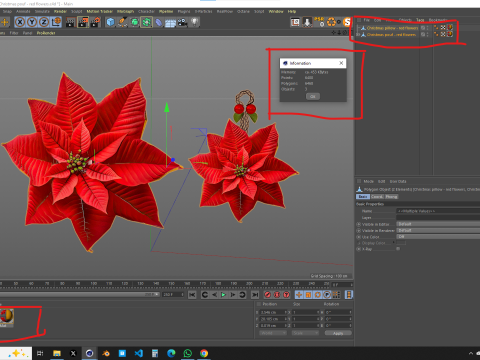This screenshot has height=360, width=480.
Task: Click OK in the Information dialog
Action: [x=313, y=96]
